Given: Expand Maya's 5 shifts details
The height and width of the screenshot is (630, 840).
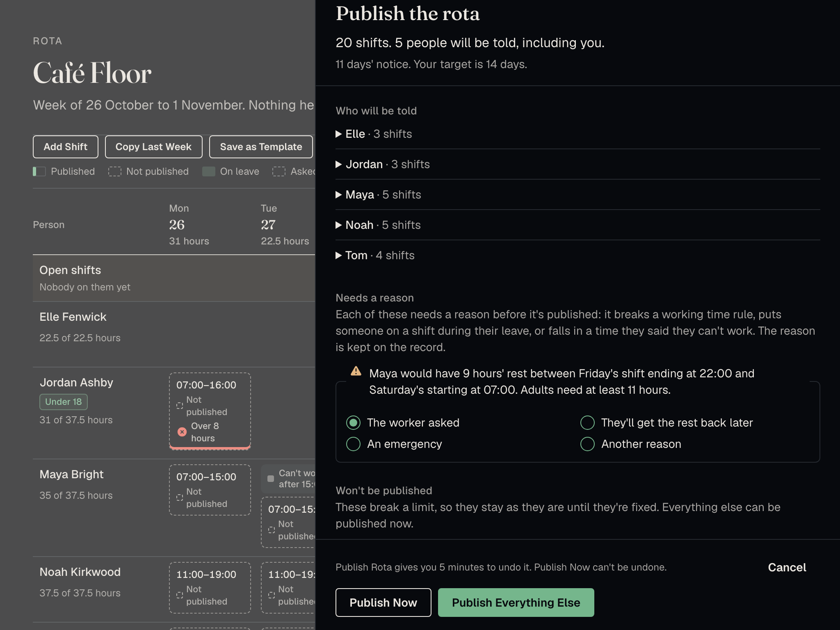Looking at the screenshot, I should (577, 194).
